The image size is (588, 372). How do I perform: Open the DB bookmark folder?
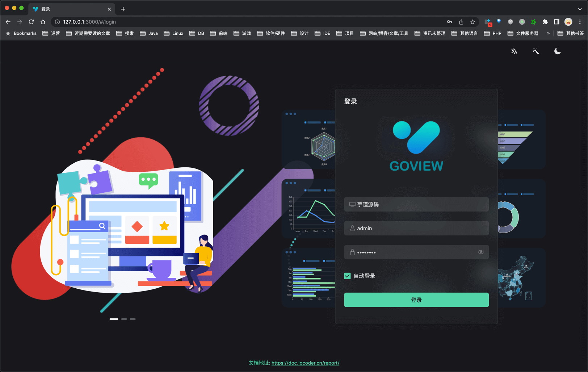[197, 33]
